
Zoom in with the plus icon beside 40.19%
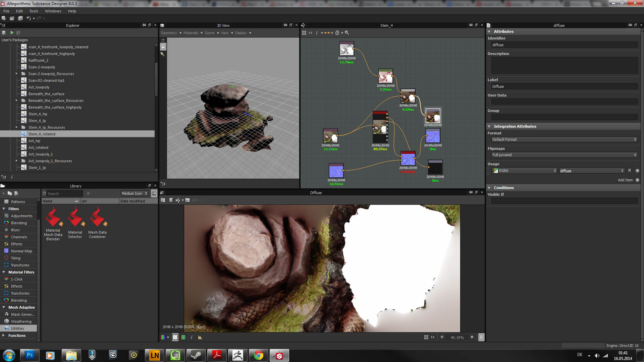coord(472,337)
